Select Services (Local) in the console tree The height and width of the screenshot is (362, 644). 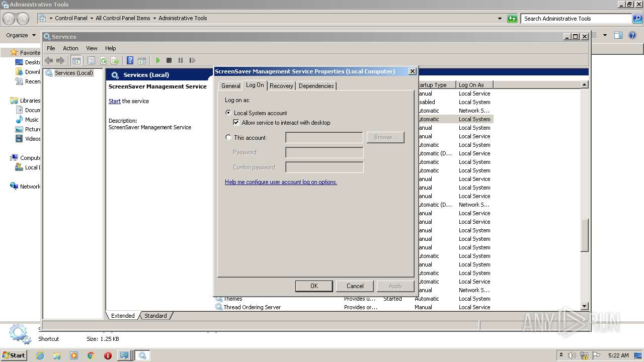pyautogui.click(x=73, y=73)
